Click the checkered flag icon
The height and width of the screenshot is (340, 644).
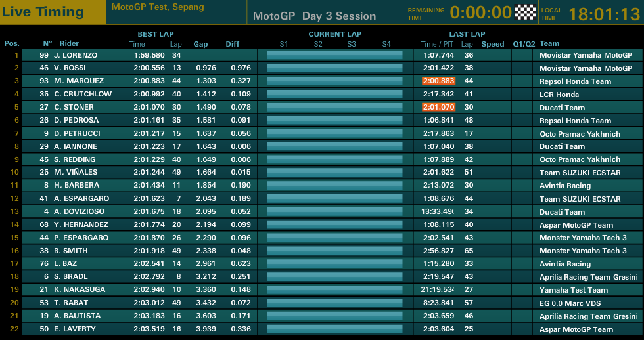click(x=525, y=12)
